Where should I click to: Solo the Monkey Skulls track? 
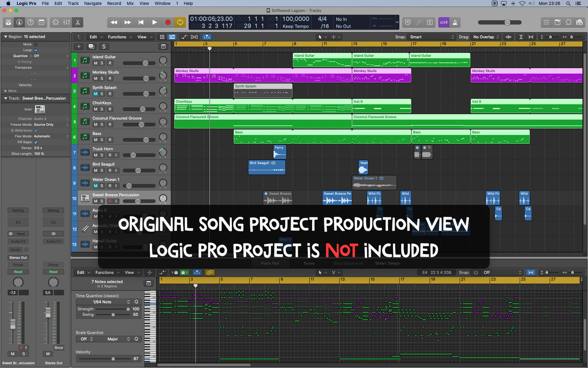102,79
